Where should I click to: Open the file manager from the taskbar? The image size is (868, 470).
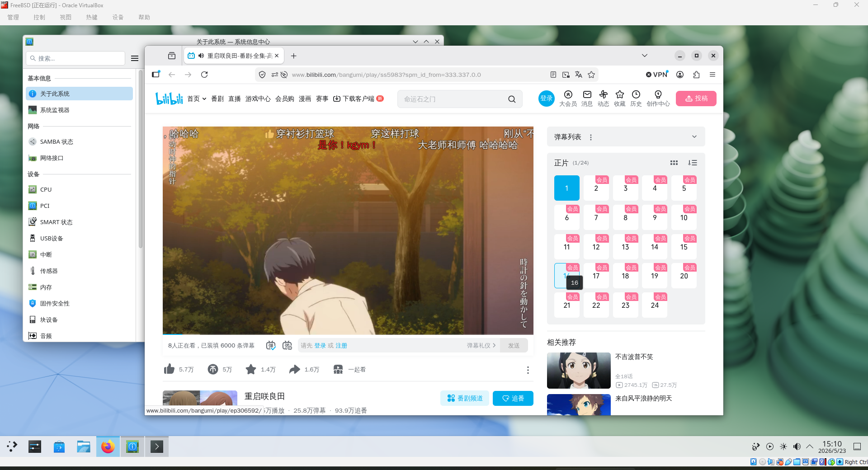pyautogui.click(x=84, y=447)
